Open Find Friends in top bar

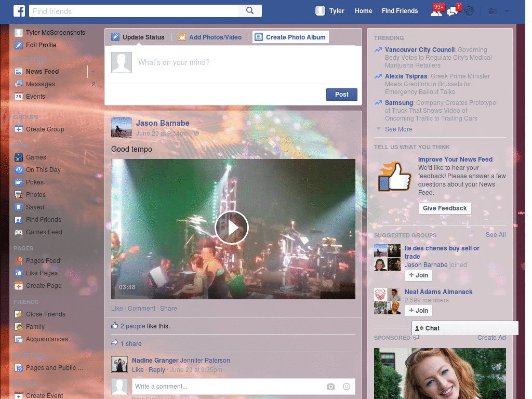[400, 11]
